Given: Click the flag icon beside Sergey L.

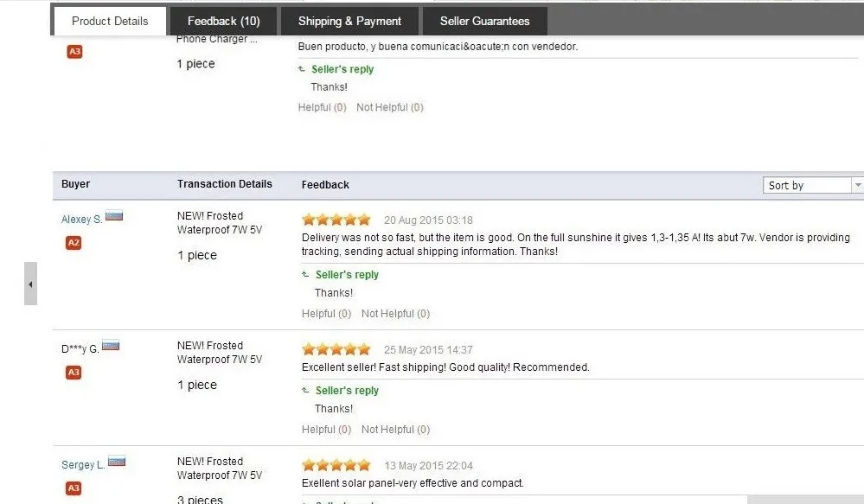Looking at the screenshot, I should coord(116,462).
